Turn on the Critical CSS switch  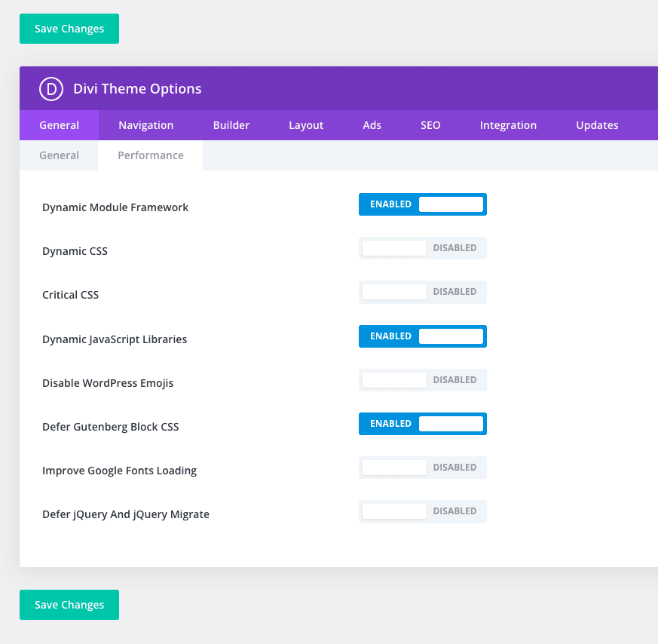pos(423,292)
